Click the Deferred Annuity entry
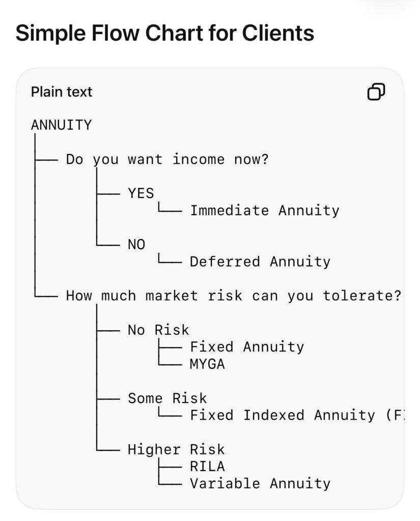The width and height of the screenshot is (420, 521). pyautogui.click(x=260, y=262)
